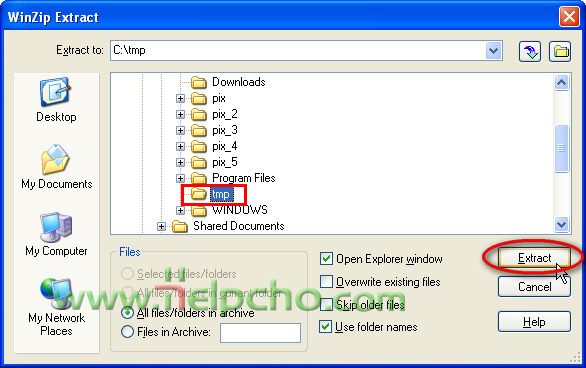Close the WinZip Extract dialog
This screenshot has width=586, height=368.
coord(569,17)
